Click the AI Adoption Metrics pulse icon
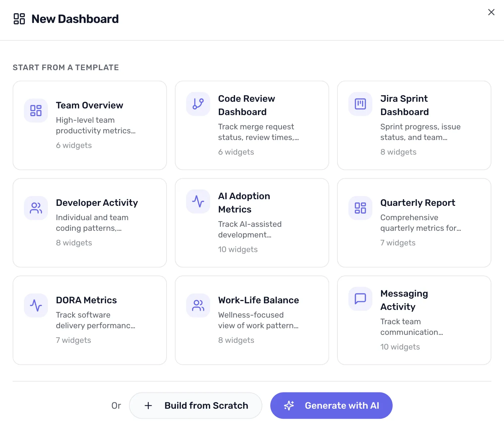Screen dimensions: 504x427 (198, 202)
